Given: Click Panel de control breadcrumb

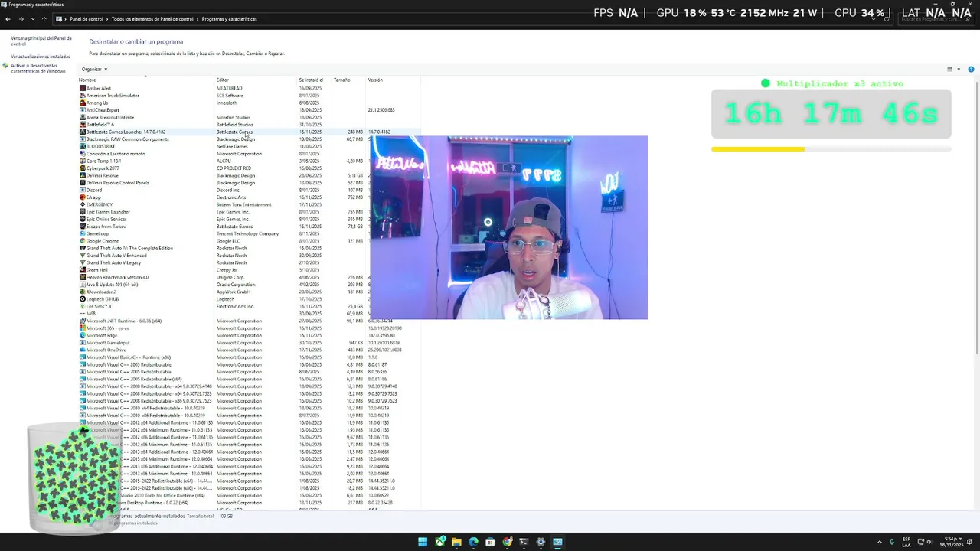Looking at the screenshot, I should (x=87, y=19).
